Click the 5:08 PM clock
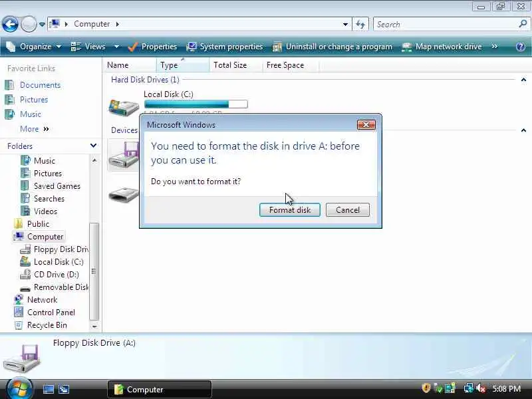Screen dimensions: 532x399 pyautogui.click(x=506, y=388)
